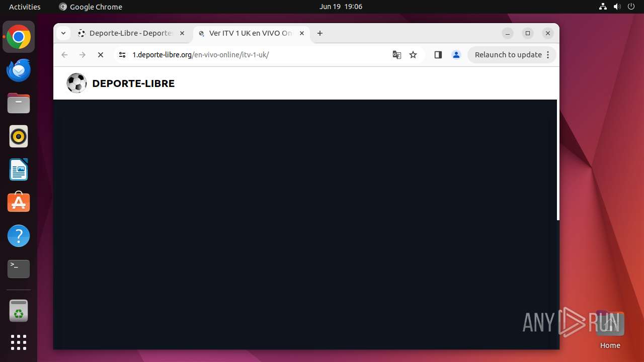The image size is (644, 362).
Task: Click the address bar URL
Action: [x=201, y=55]
